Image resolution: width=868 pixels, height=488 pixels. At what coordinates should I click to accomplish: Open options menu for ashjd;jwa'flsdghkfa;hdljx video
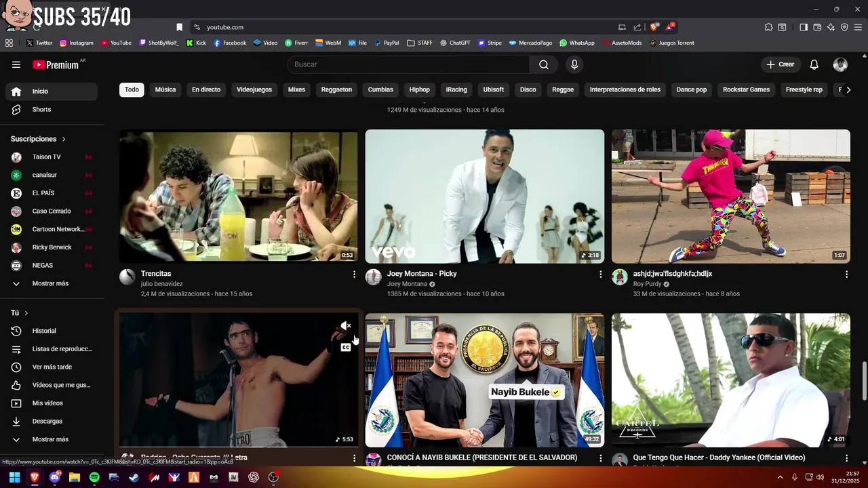click(x=846, y=274)
